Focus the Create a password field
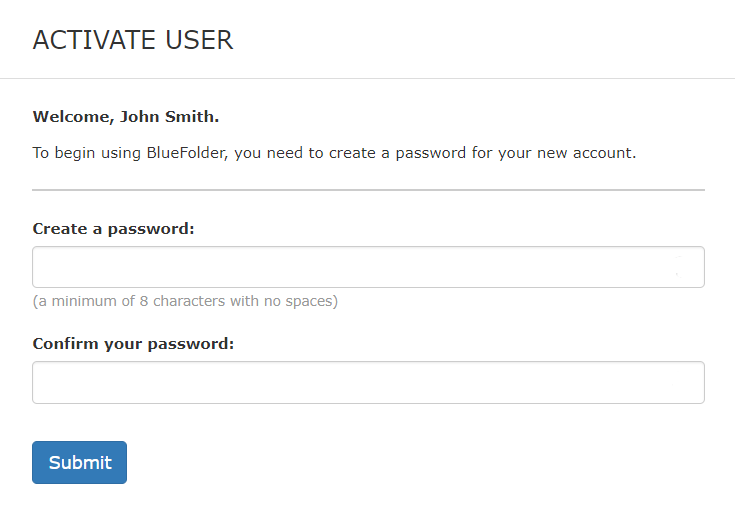The height and width of the screenshot is (532, 735). [x=368, y=267]
